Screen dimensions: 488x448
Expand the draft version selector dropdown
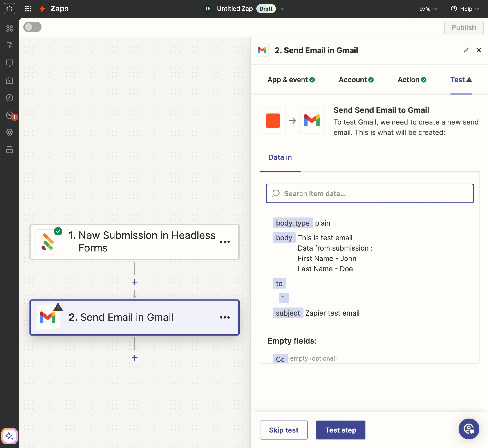pyautogui.click(x=283, y=9)
